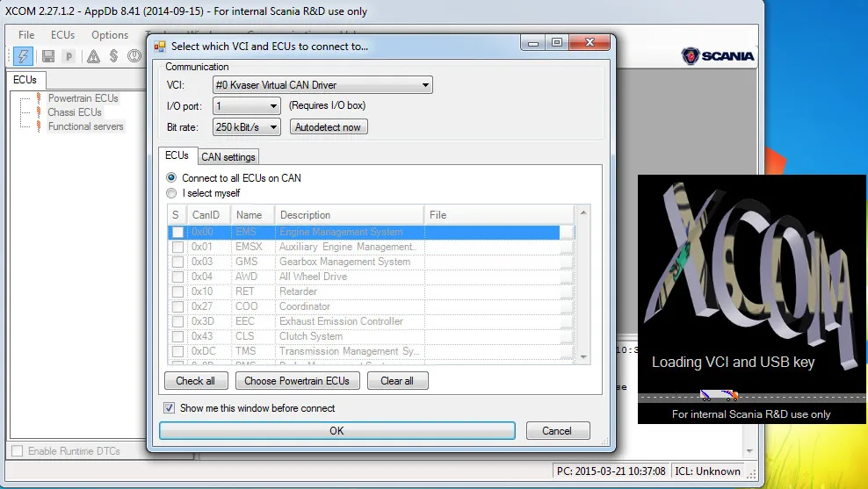Click the Scania logo

click(x=718, y=56)
